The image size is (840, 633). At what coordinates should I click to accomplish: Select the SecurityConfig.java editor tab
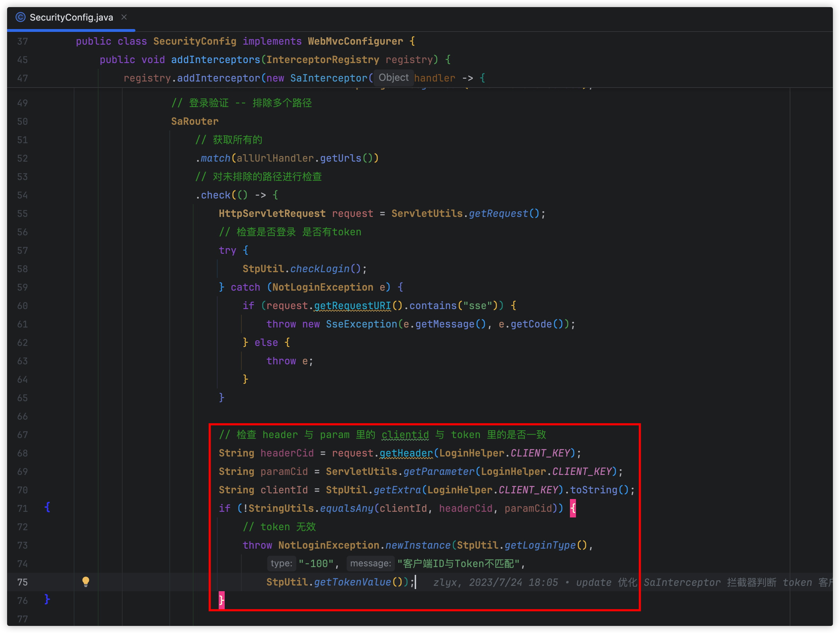pos(71,17)
